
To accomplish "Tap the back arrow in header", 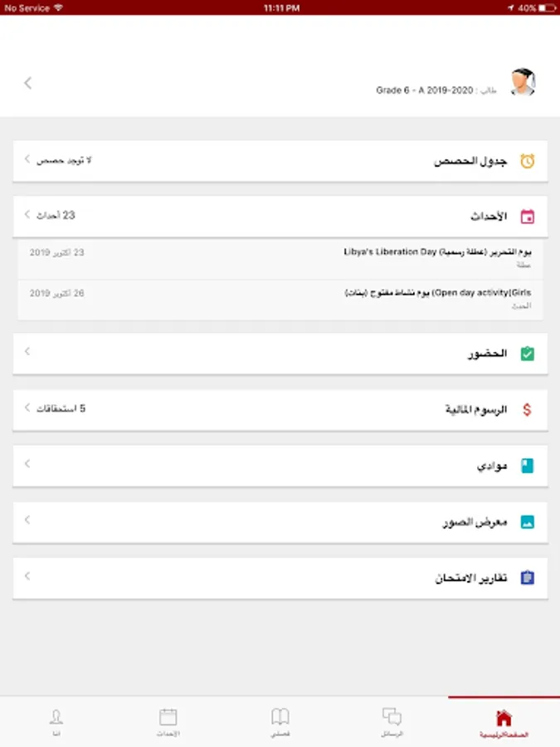I will coord(28,82).
